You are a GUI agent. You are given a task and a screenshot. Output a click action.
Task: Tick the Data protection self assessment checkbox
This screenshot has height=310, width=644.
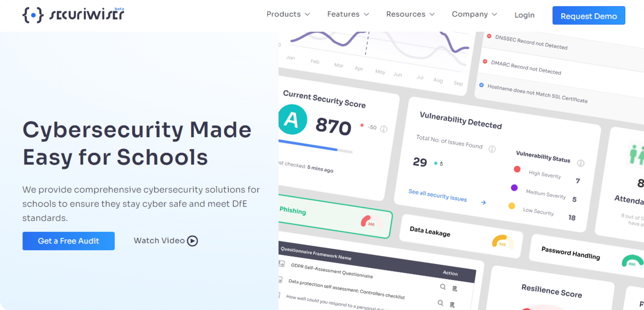tap(280, 279)
